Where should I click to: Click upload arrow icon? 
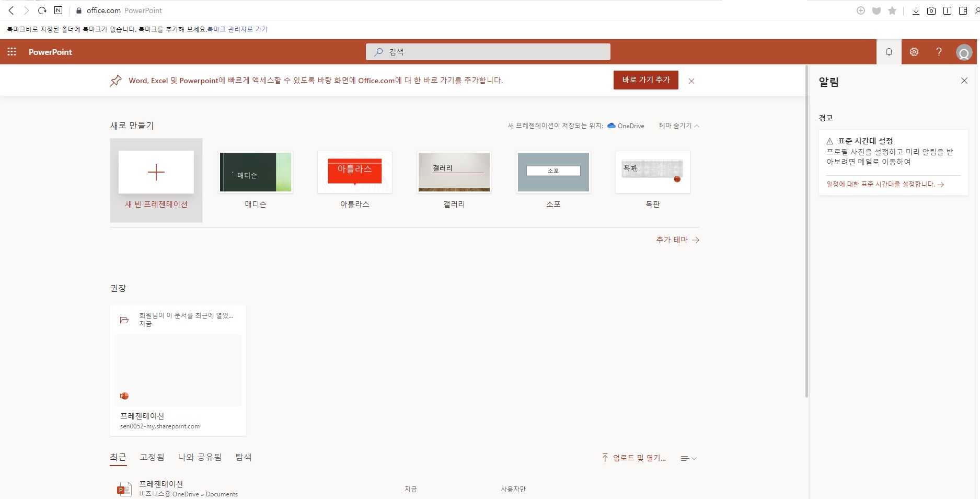[605, 458]
